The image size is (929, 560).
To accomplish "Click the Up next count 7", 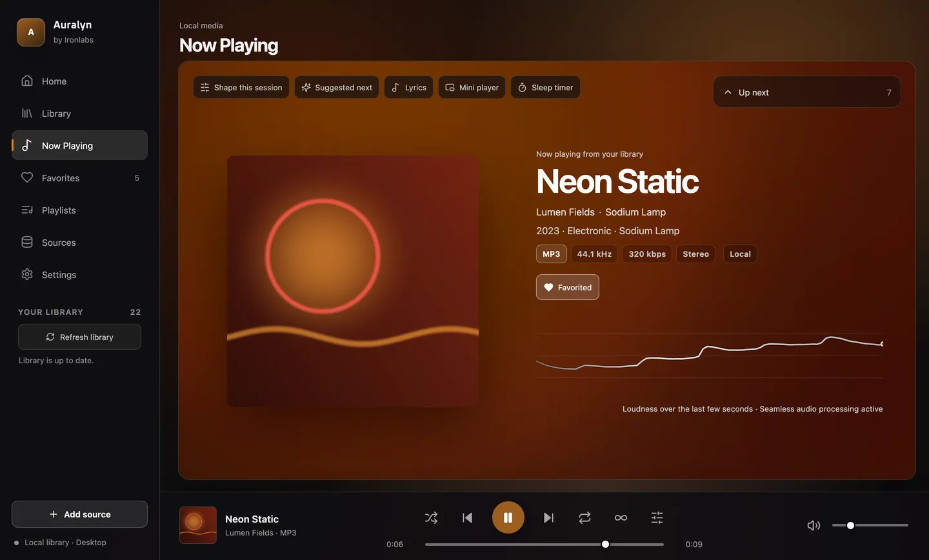I will point(889,92).
